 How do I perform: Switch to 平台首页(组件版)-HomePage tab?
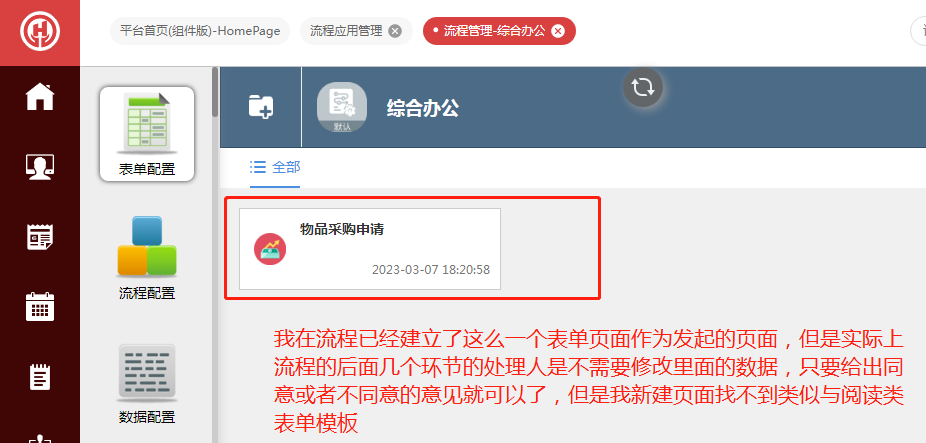(x=200, y=31)
